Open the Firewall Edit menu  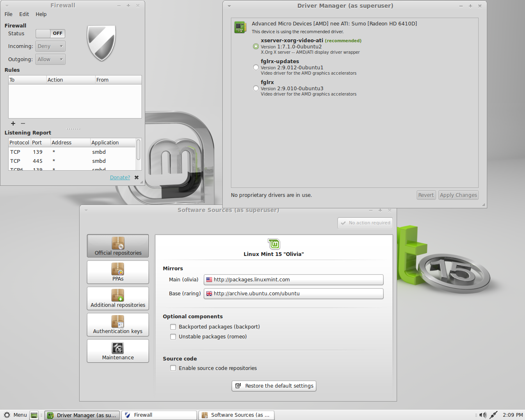24,14
